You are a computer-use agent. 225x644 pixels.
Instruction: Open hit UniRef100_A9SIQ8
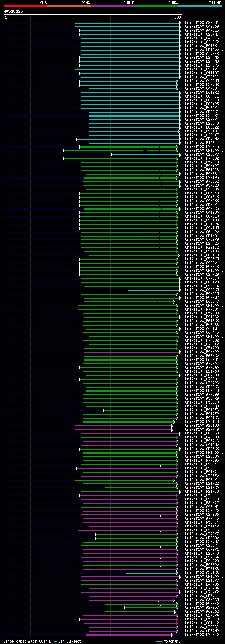coord(202,426)
